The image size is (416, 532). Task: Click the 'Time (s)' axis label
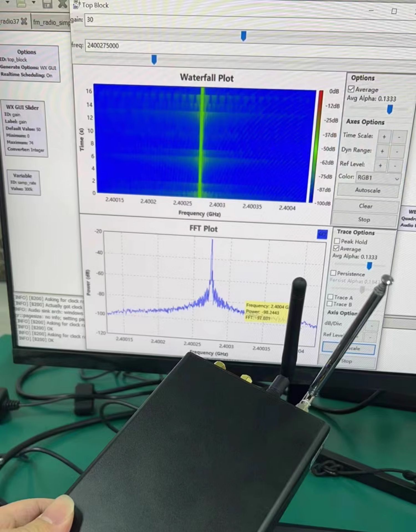[x=82, y=139]
